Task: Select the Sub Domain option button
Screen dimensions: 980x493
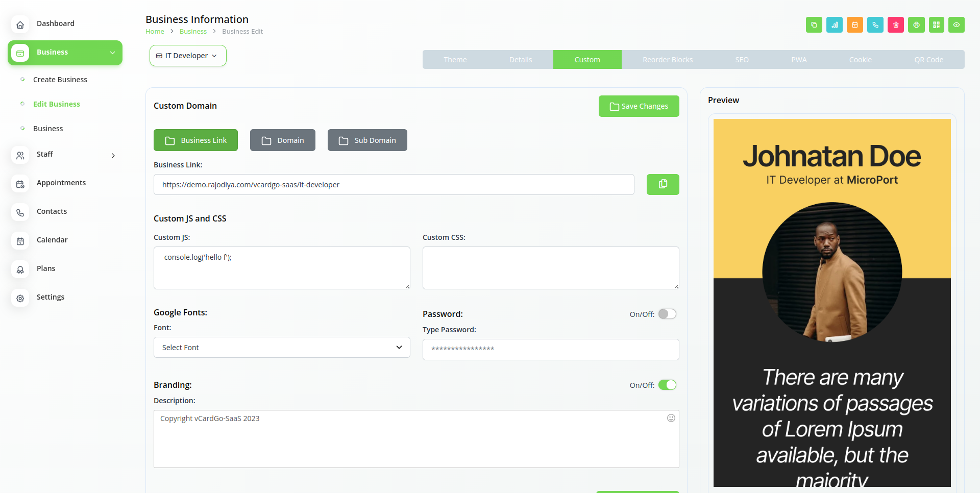Action: tap(367, 140)
